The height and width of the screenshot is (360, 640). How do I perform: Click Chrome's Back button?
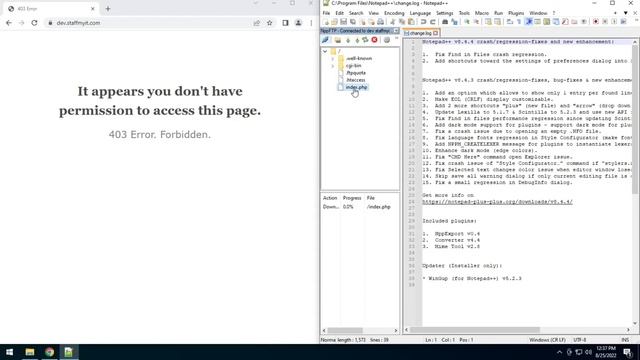coord(9,23)
